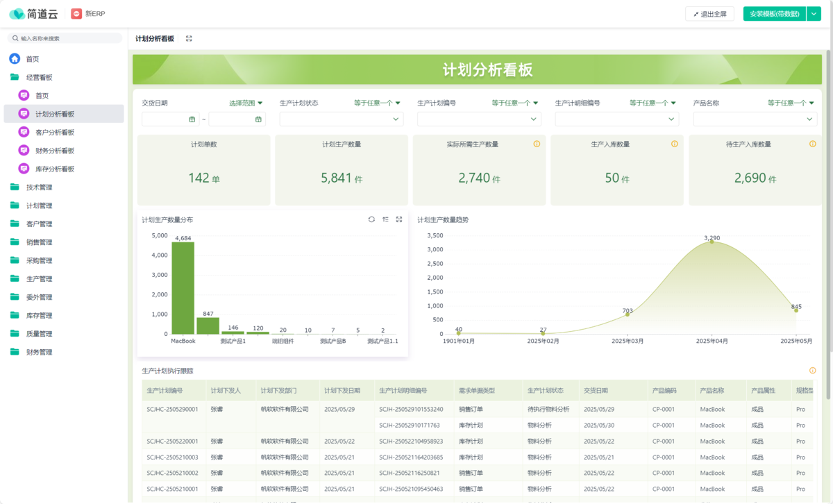Click the 交货日期 start date field

pyautogui.click(x=171, y=119)
